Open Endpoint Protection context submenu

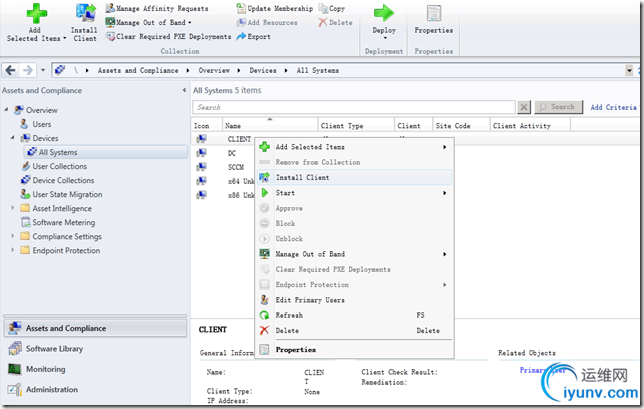(x=354, y=285)
